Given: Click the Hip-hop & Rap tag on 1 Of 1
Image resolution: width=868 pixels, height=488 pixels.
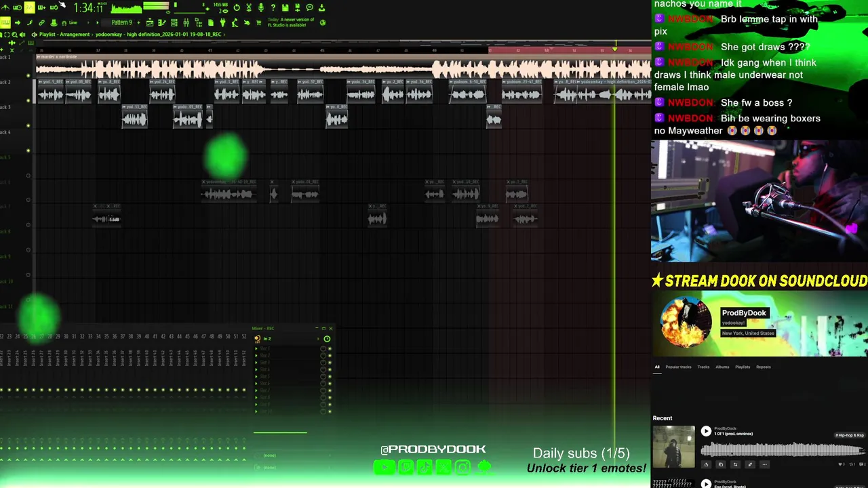Looking at the screenshot, I should [x=849, y=435].
